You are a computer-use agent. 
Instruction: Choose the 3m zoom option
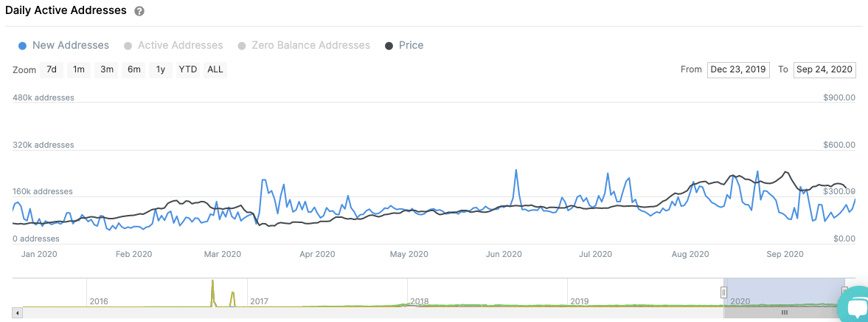click(107, 70)
